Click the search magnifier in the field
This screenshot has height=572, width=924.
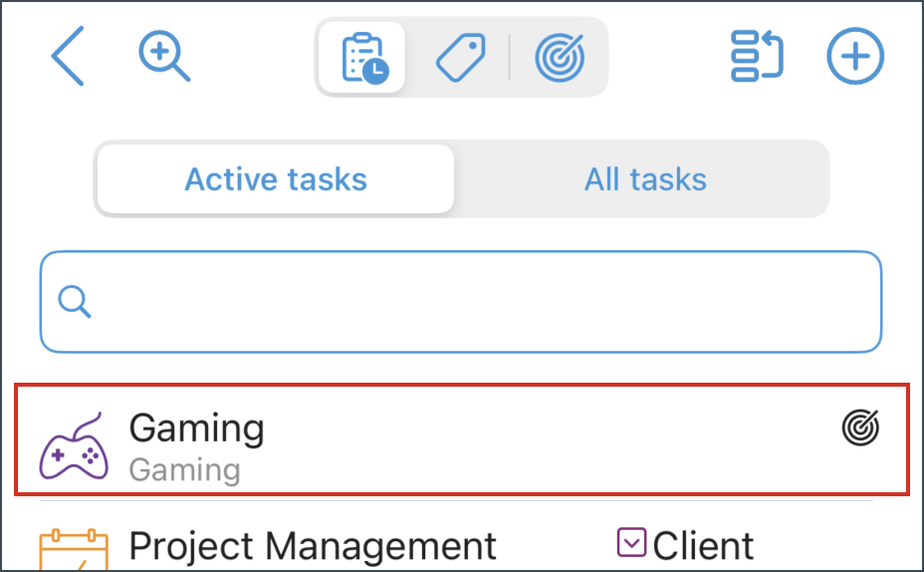(75, 302)
